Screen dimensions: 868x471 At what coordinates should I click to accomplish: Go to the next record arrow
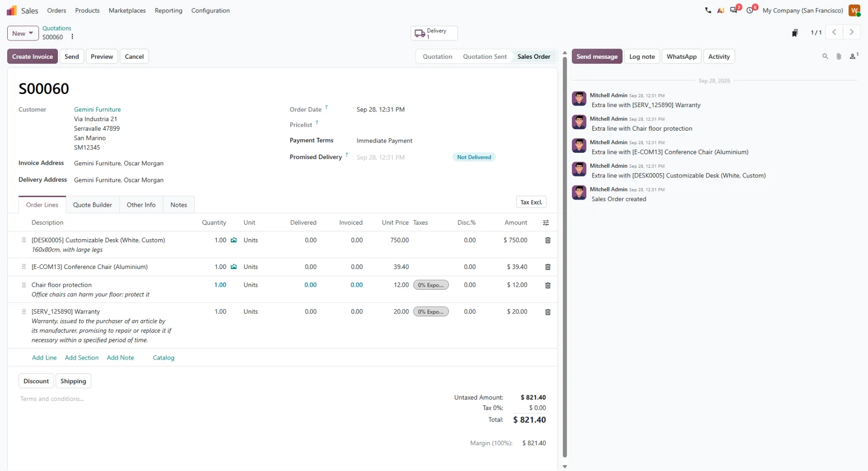(852, 32)
